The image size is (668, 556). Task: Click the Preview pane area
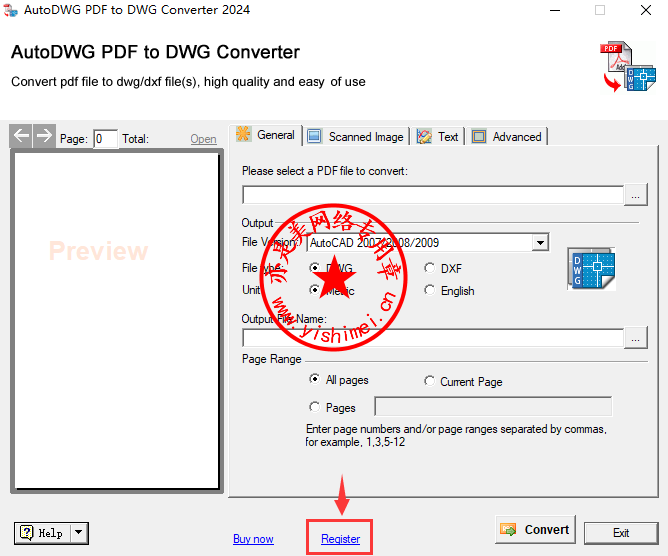coord(116,320)
